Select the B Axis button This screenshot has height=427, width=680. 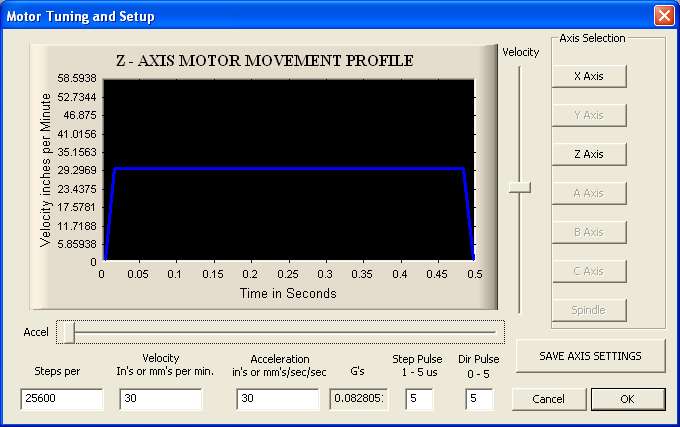589,232
